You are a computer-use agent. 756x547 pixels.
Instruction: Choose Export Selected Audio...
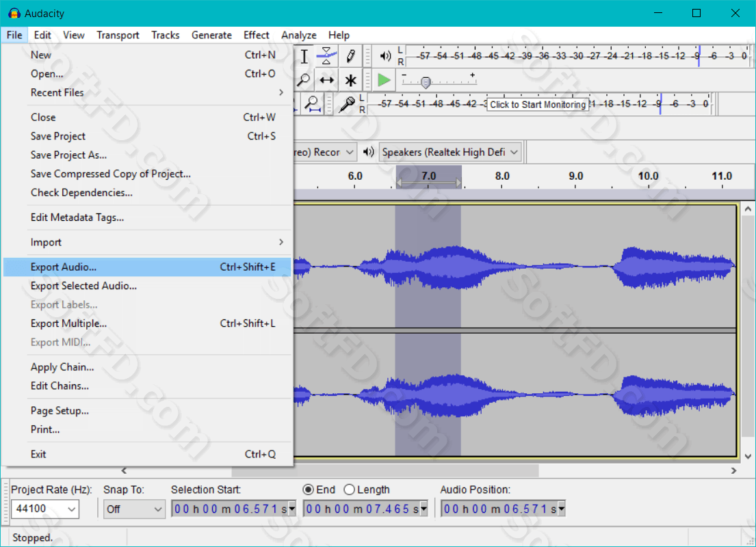pos(147,286)
